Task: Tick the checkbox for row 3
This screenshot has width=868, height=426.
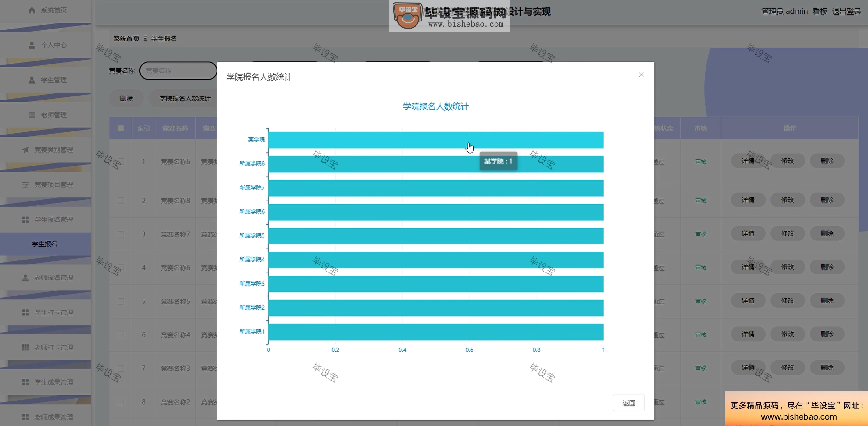Action: click(x=121, y=234)
